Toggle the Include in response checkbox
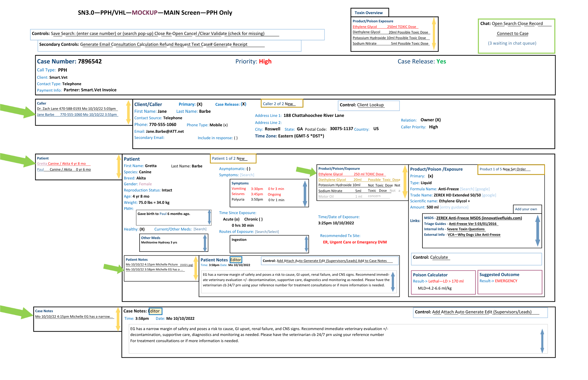The image size is (588, 380). click(x=236, y=138)
